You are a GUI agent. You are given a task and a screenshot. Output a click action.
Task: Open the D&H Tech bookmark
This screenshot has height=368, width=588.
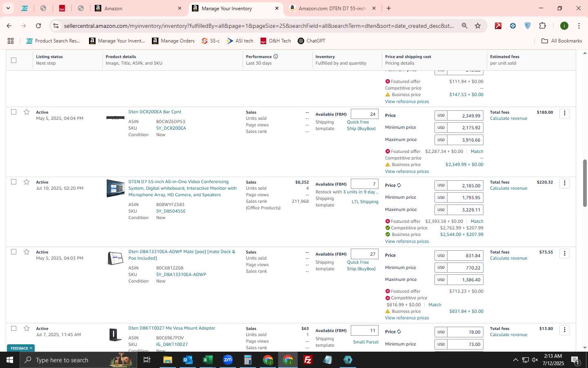coord(276,41)
